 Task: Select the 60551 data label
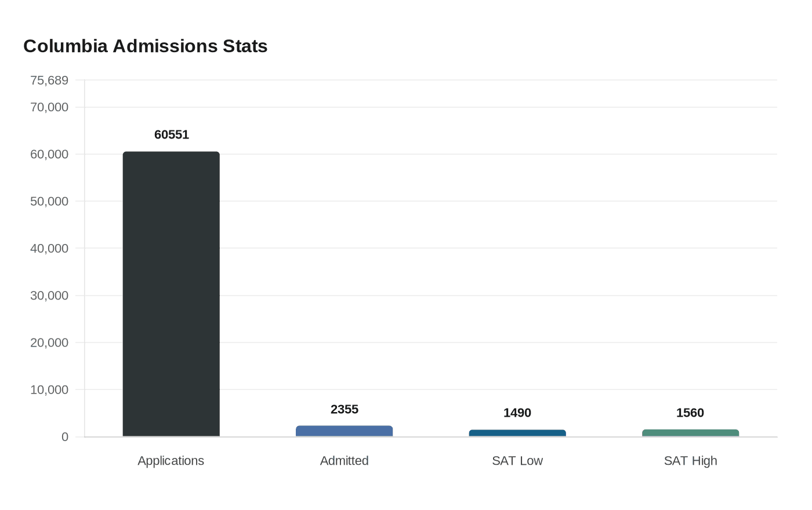[172, 134]
